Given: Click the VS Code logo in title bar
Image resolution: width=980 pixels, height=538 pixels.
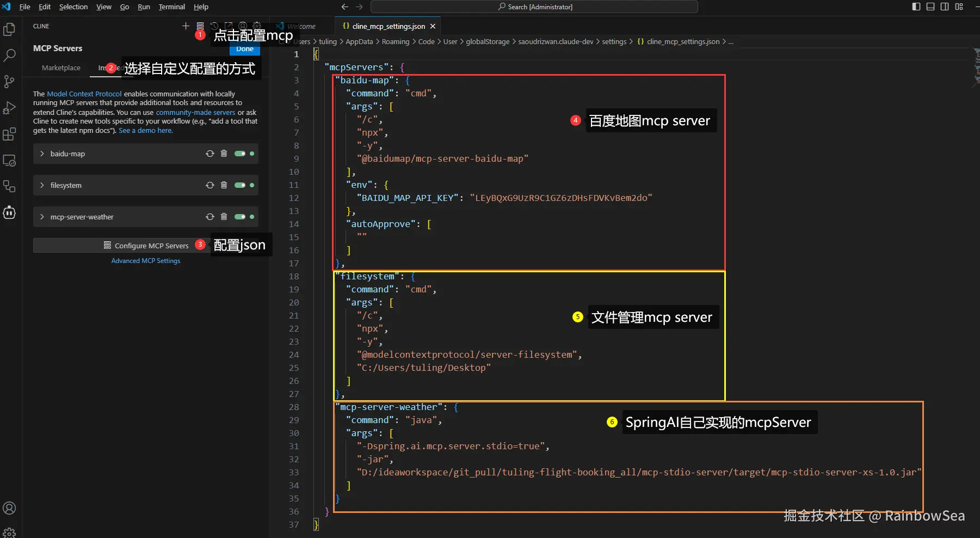Looking at the screenshot, I should (x=7, y=7).
